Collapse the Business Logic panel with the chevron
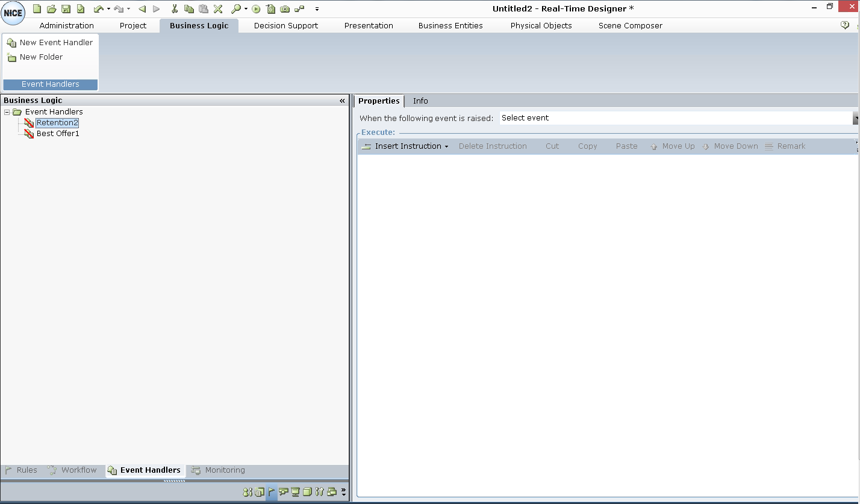 coord(342,101)
